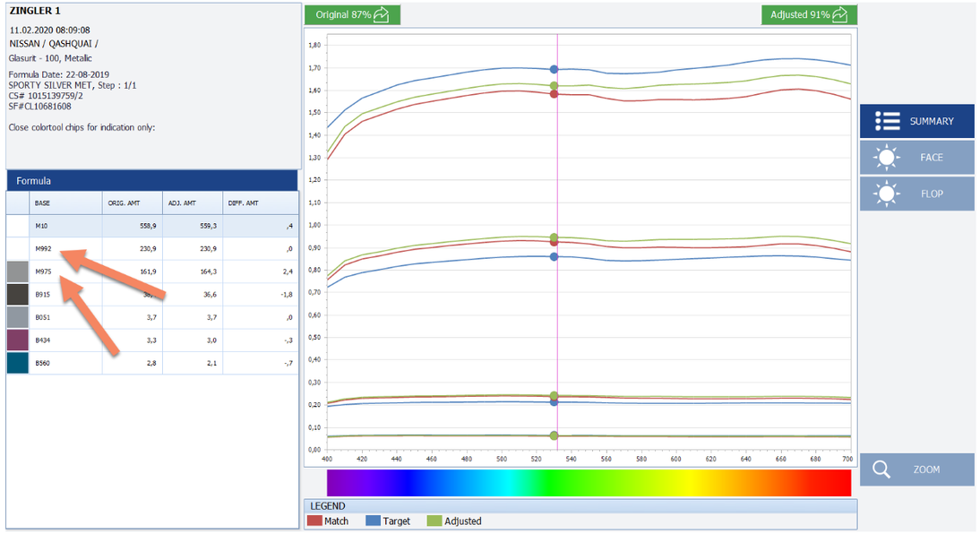Click the list icon on the SUMMARY button
Screen dimensions: 980x534
[887, 121]
